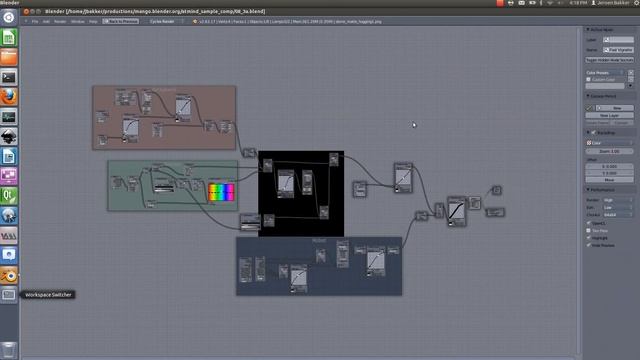The width and height of the screenshot is (640, 360).
Task: Open the arrow menu beside the custom color swatch
Action: click(x=631, y=86)
